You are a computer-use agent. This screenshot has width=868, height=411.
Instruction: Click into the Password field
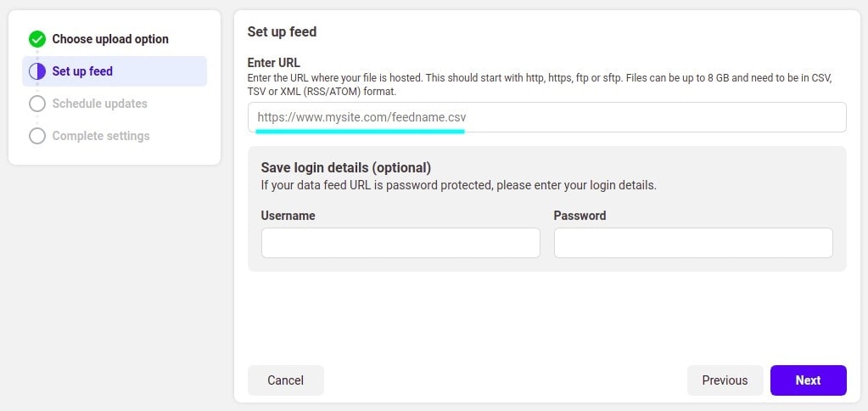click(x=693, y=243)
